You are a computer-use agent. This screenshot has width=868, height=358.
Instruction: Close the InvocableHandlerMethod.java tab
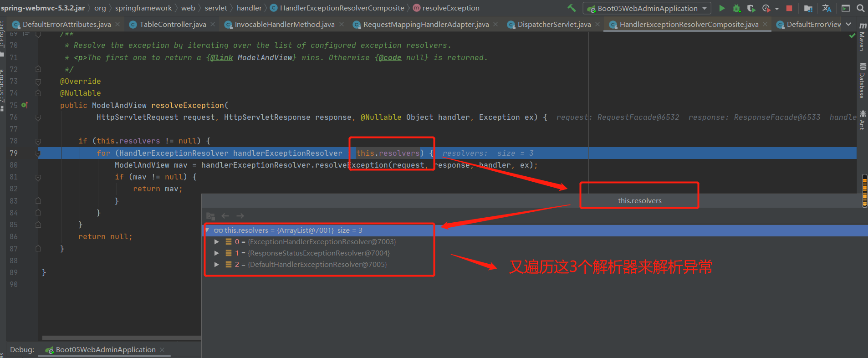pos(341,24)
